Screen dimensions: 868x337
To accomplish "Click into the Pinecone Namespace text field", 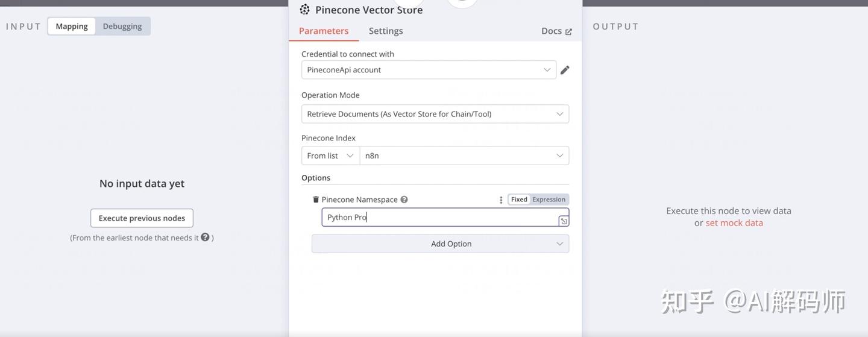I will [439, 217].
